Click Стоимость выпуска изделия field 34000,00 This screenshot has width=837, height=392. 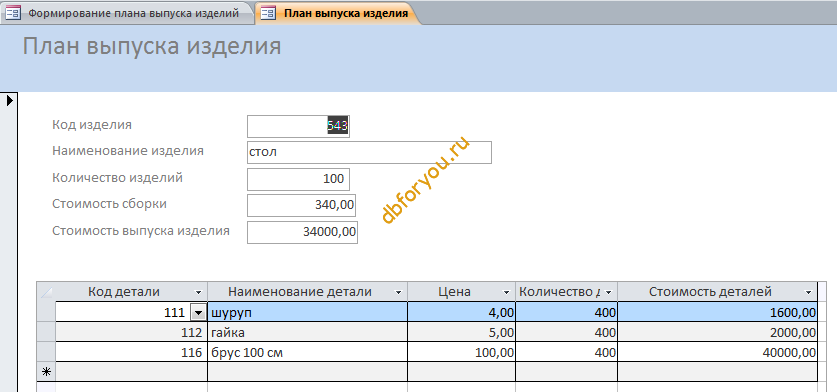point(302,232)
